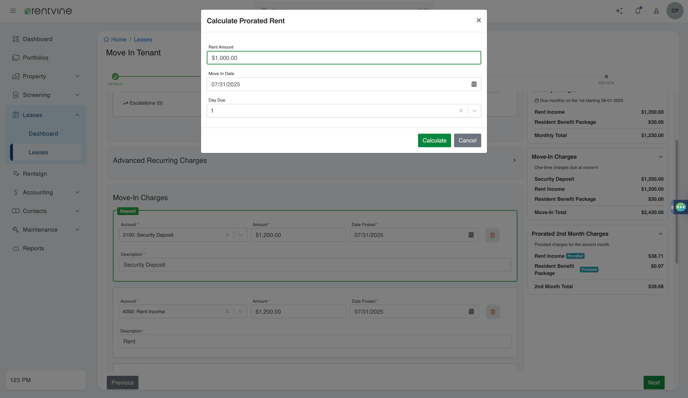
Task: Open the Security Deposit account dropdown
Action: point(240,235)
